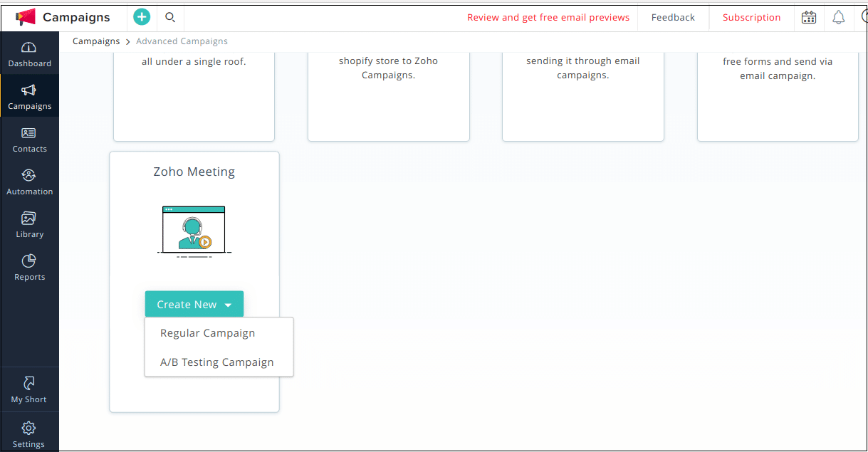Open the Subscription link
Image resolution: width=868 pixels, height=452 pixels.
coord(751,17)
